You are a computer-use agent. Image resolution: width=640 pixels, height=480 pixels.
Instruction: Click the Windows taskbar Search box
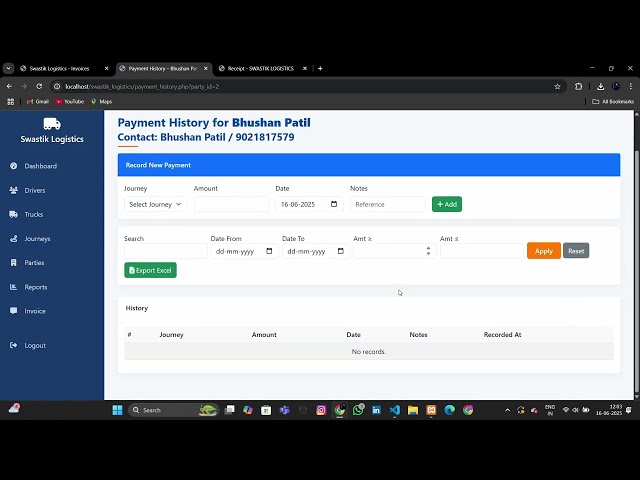tap(174, 410)
